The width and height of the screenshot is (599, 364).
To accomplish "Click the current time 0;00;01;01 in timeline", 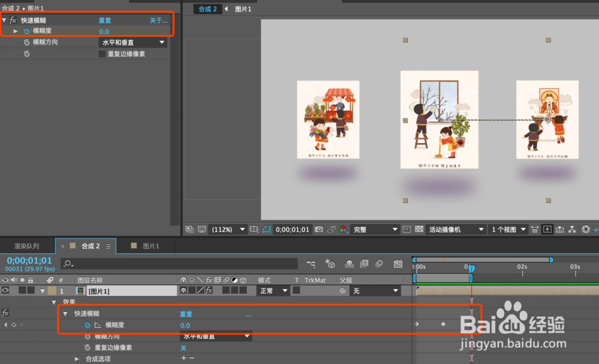I will pyautogui.click(x=29, y=260).
